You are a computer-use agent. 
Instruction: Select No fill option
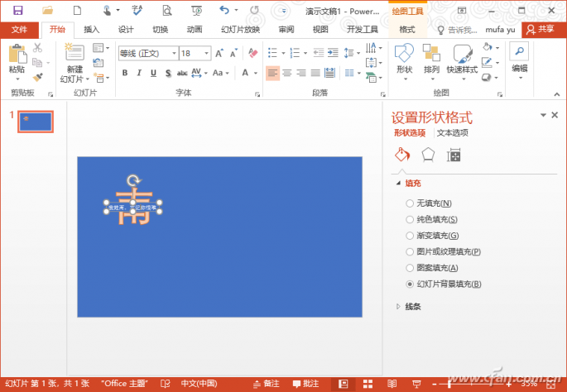coord(430,203)
